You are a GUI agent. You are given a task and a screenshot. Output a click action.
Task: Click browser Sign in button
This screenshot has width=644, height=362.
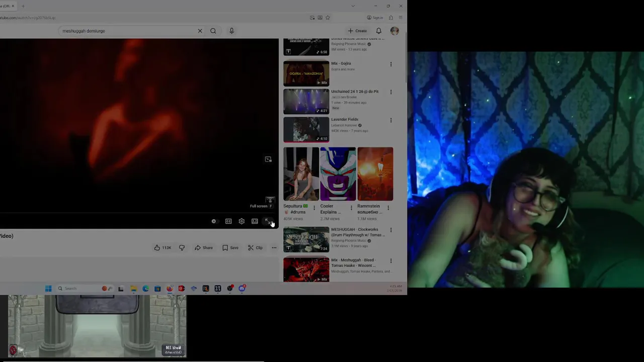(x=375, y=18)
